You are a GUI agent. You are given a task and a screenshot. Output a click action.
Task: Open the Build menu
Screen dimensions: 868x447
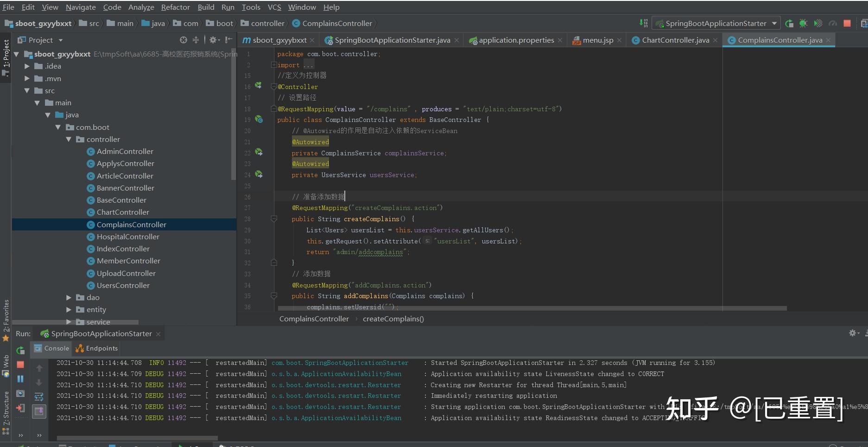click(x=206, y=7)
